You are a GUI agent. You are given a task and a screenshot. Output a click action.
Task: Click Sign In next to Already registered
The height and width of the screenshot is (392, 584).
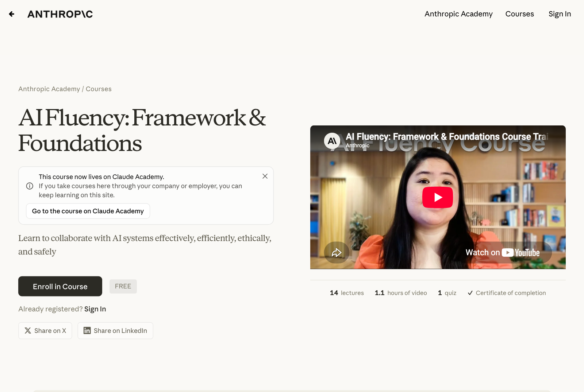pyautogui.click(x=95, y=309)
